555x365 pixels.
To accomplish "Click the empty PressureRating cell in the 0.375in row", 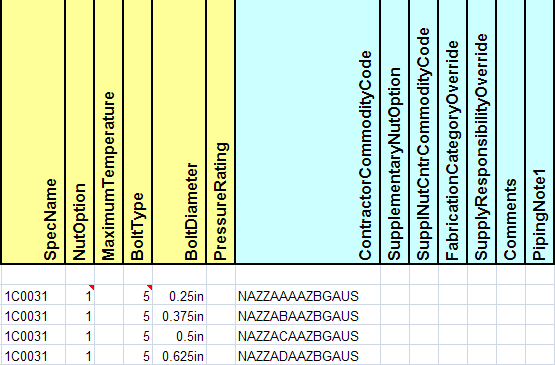I will 221,315.
